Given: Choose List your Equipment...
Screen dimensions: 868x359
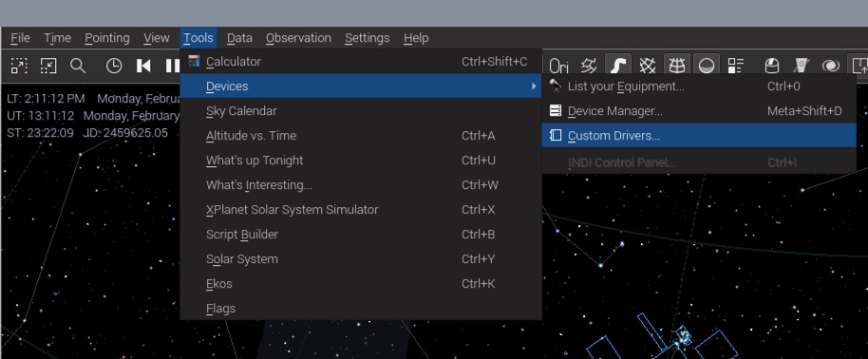Looking at the screenshot, I should pos(699,85).
